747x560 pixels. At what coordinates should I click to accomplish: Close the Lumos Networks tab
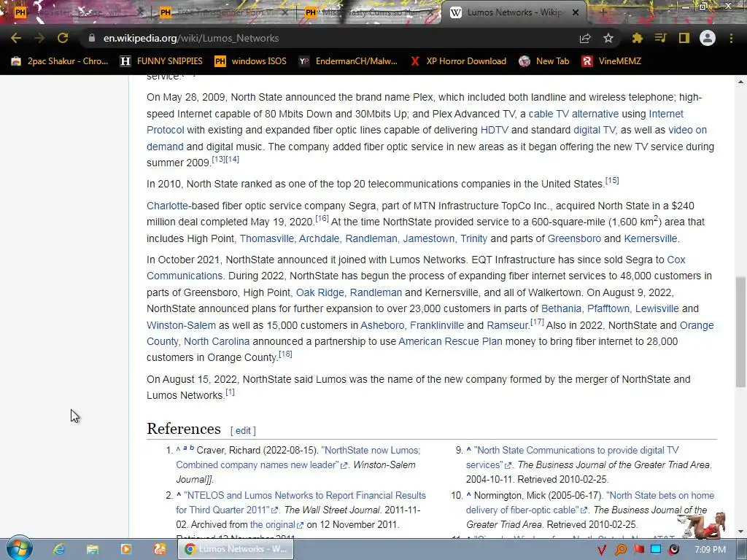pyautogui.click(x=576, y=12)
